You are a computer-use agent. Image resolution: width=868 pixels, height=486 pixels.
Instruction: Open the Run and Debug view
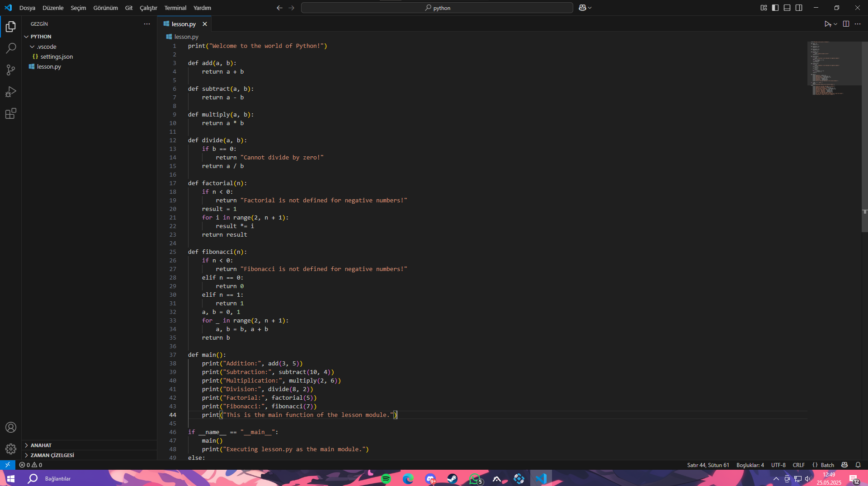pos(11,92)
